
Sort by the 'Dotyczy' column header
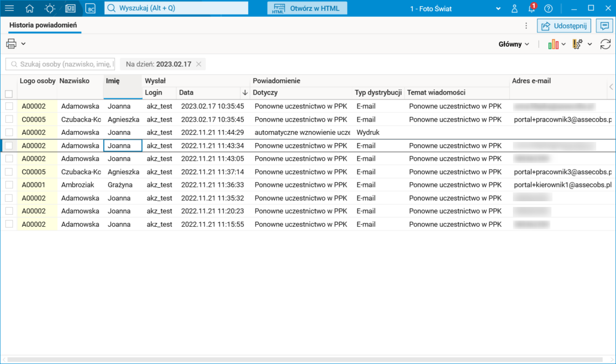tap(265, 93)
